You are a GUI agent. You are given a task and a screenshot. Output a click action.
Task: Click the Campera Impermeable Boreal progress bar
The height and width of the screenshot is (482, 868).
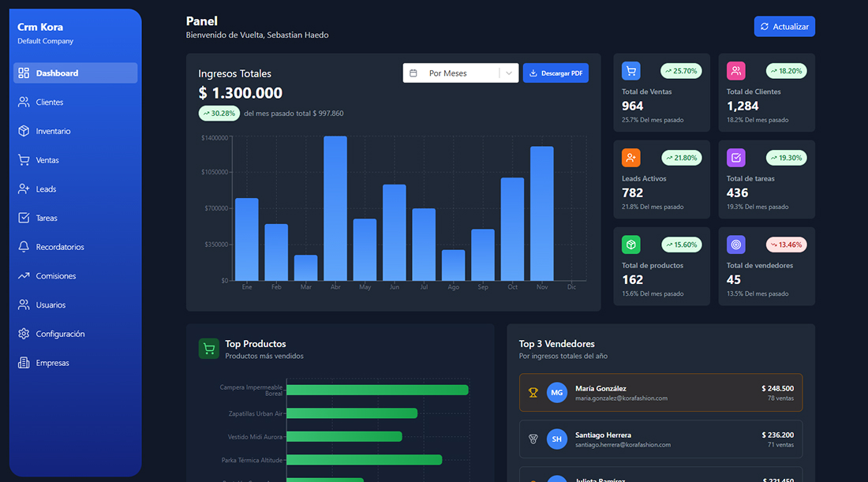(x=377, y=390)
